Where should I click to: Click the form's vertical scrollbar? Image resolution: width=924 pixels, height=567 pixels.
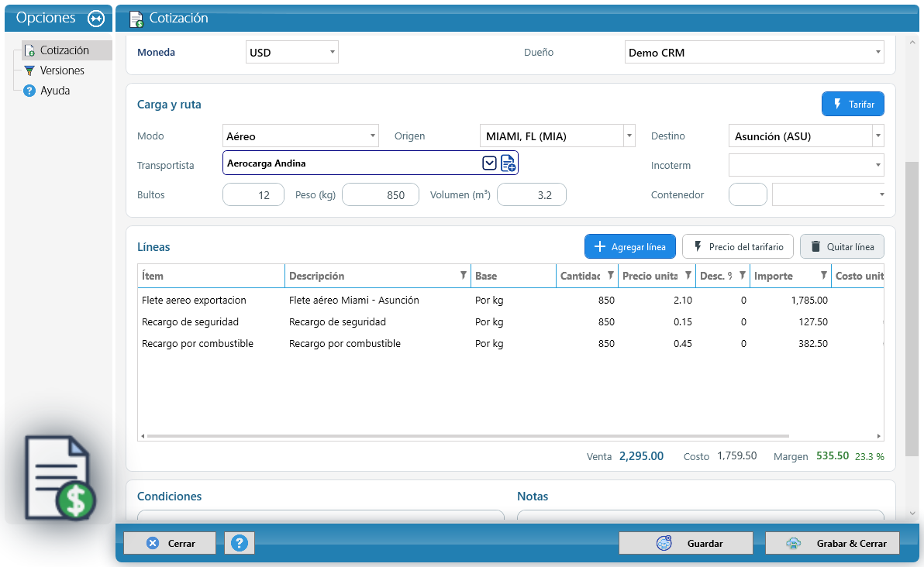(x=912, y=308)
